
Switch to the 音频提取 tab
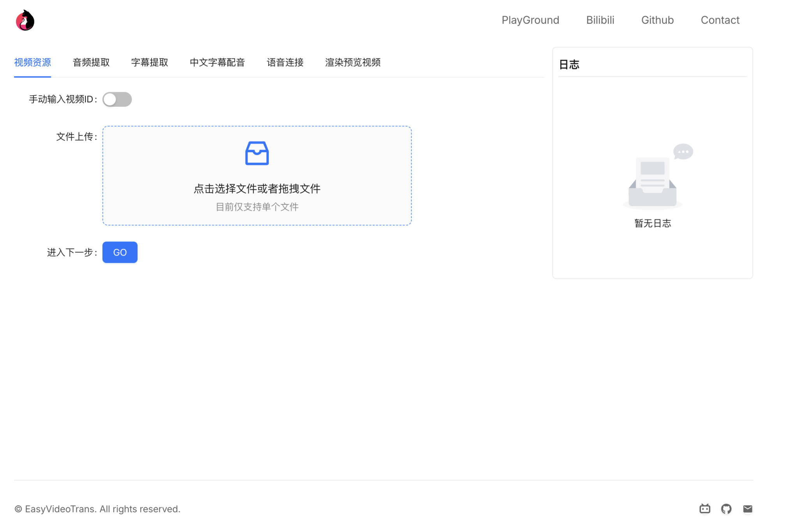tap(91, 62)
